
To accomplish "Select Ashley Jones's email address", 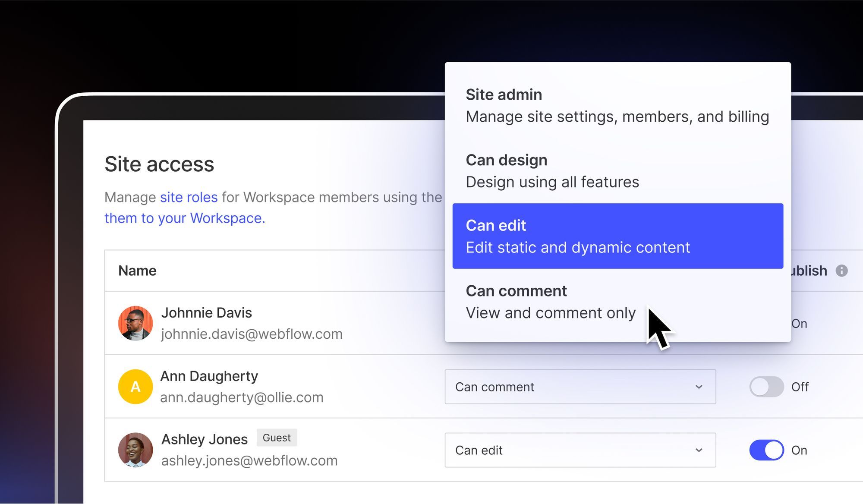I will (249, 460).
